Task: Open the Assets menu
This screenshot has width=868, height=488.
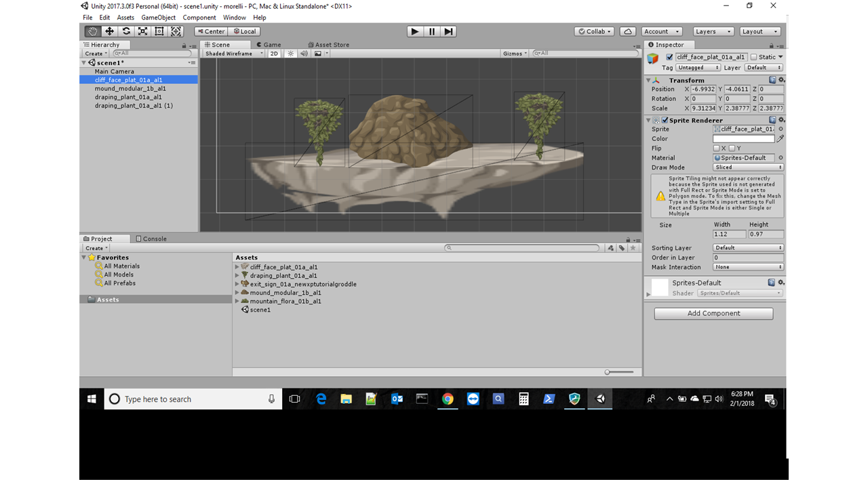Action: [125, 18]
